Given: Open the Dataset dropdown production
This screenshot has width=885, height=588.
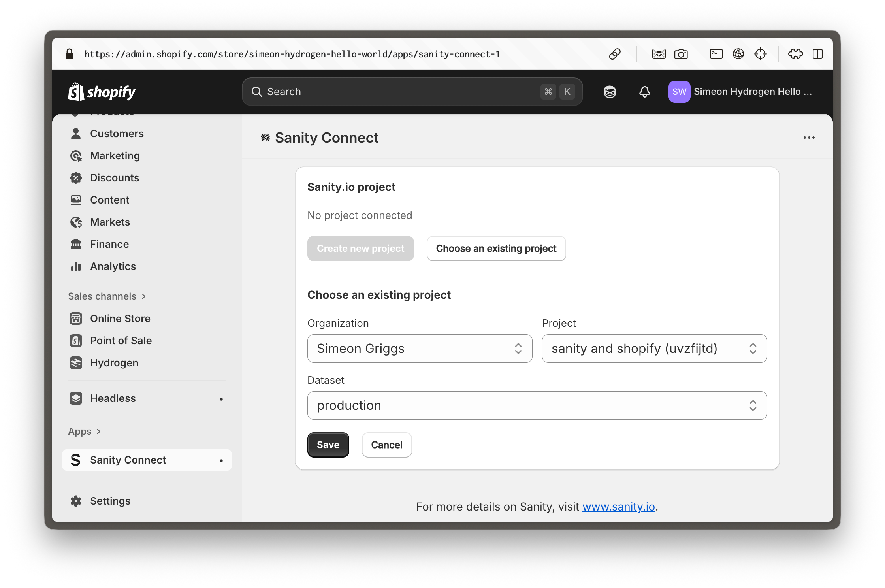Looking at the screenshot, I should pos(537,405).
